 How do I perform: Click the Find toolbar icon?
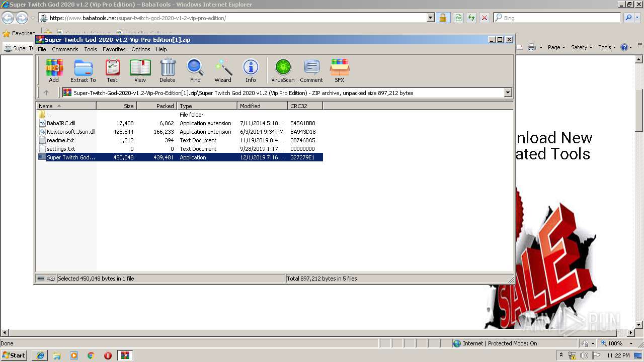click(x=195, y=70)
